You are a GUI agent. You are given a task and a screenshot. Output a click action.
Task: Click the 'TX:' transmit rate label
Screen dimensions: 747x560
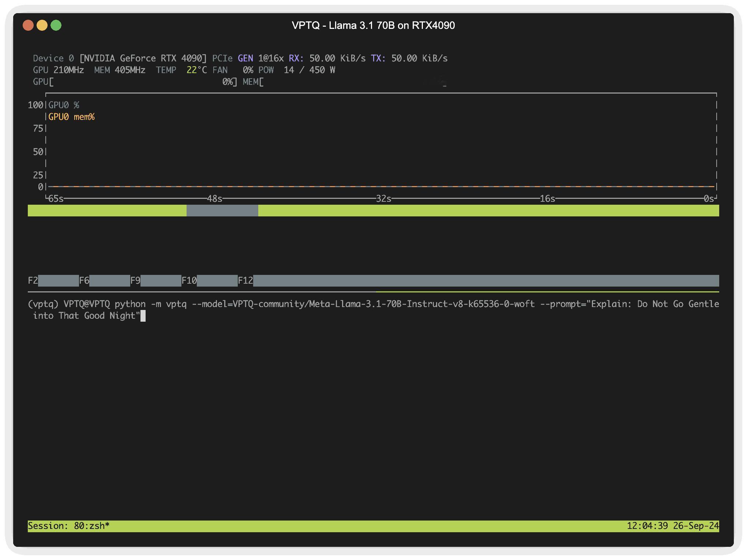point(378,58)
